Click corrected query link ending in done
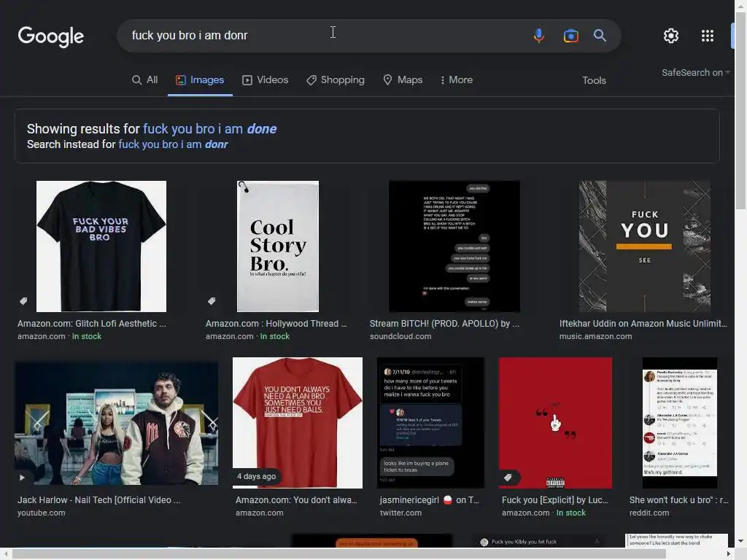Viewport: 747px width, 560px height. pyautogui.click(x=209, y=129)
